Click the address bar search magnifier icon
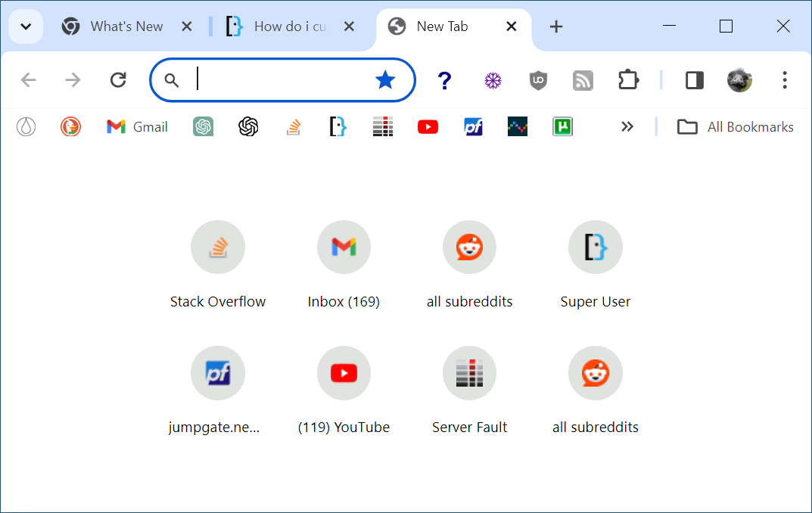812x513 pixels. (172, 80)
